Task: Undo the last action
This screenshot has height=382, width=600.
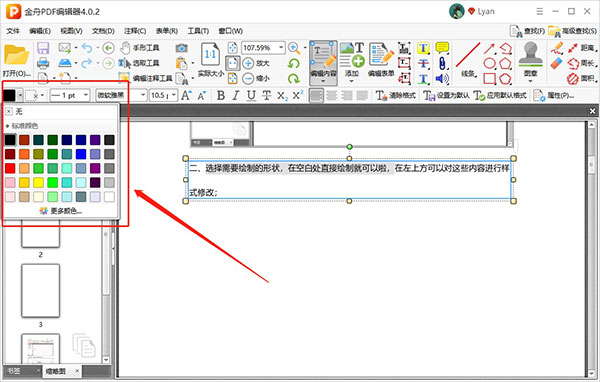Action: 87,48
